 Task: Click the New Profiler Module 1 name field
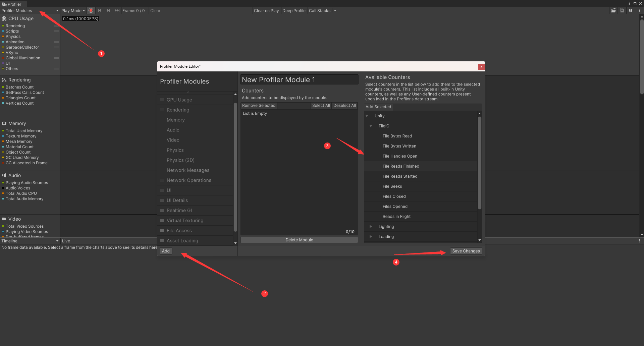tap(299, 80)
